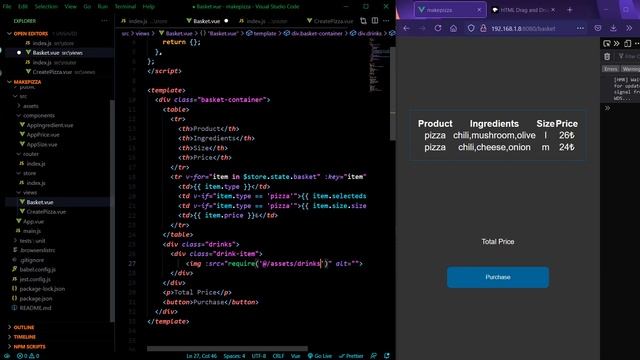Expand the OUTLINE section

pyautogui.click(x=24, y=327)
